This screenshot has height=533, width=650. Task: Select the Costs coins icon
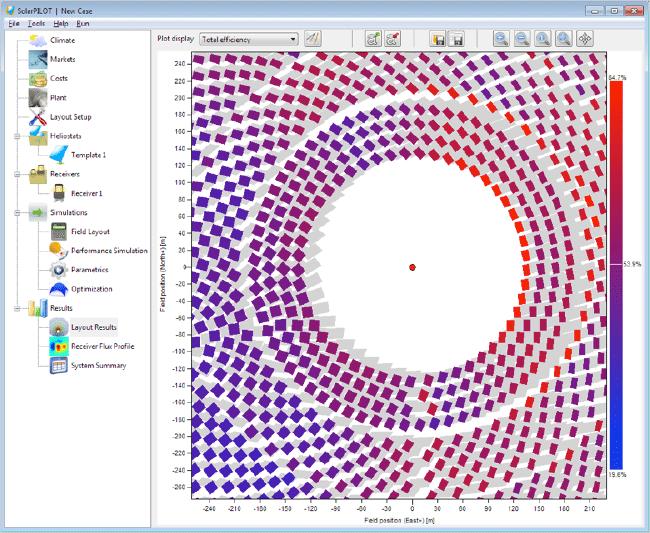[x=38, y=78]
